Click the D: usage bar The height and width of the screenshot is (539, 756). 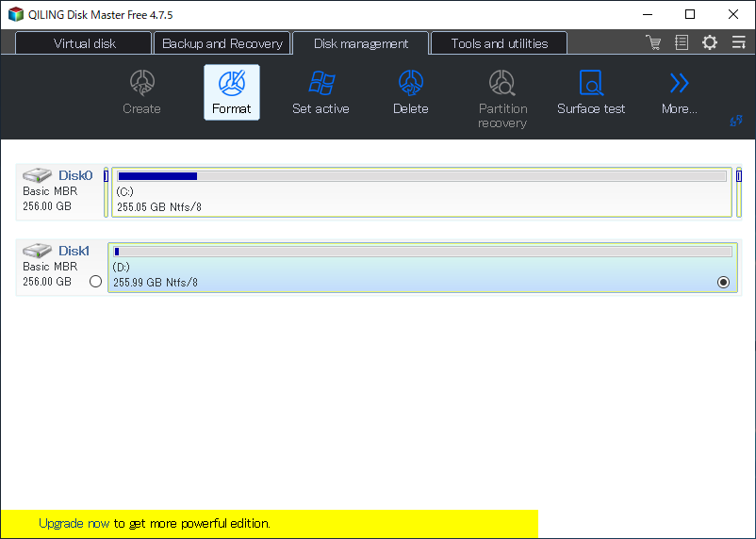click(x=423, y=252)
